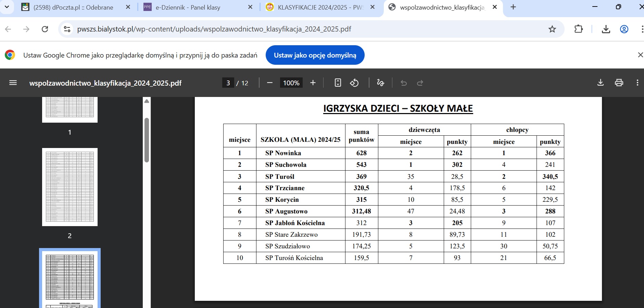
Task: Click 'Ustaw jako opcję domyślną' button
Action: (315, 55)
